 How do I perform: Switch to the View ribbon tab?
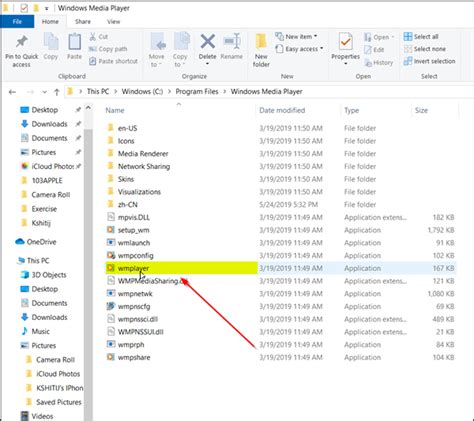113,22
